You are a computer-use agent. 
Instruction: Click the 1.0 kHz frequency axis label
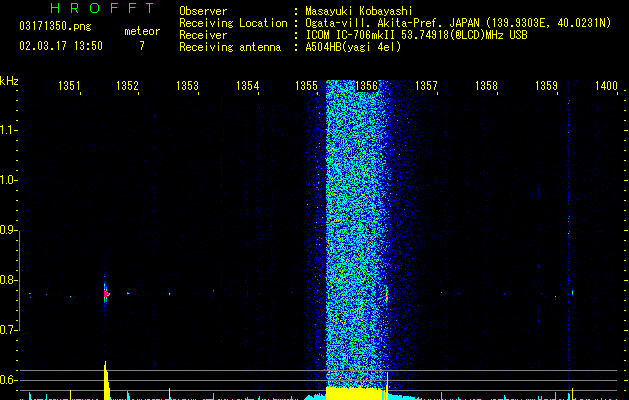point(8,180)
